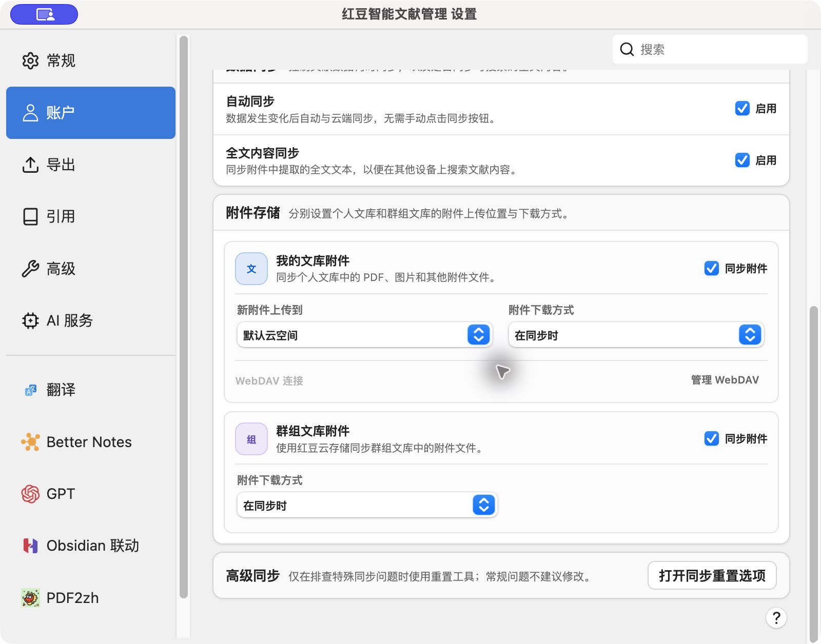Open 我的文库 附件下载方式 dropdown
Screen dimensions: 821x644
[x=636, y=335]
